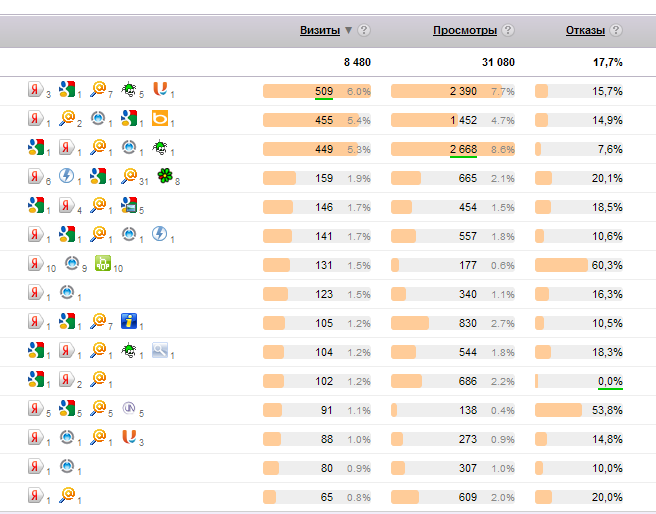Select the views value 609

tap(468, 497)
